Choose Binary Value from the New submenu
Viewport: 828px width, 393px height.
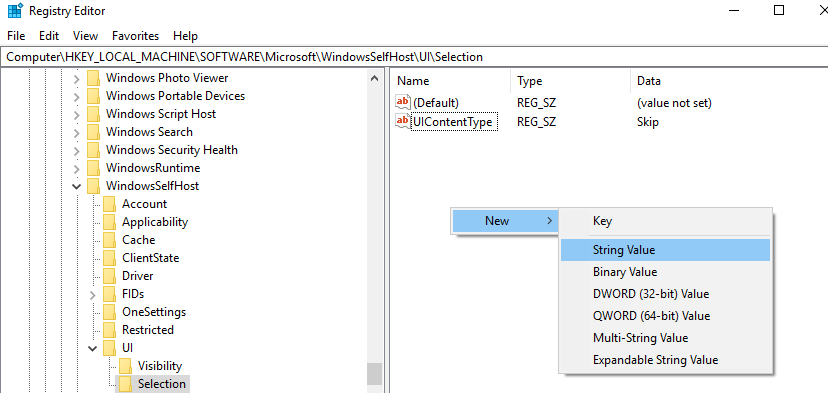pyautogui.click(x=665, y=272)
